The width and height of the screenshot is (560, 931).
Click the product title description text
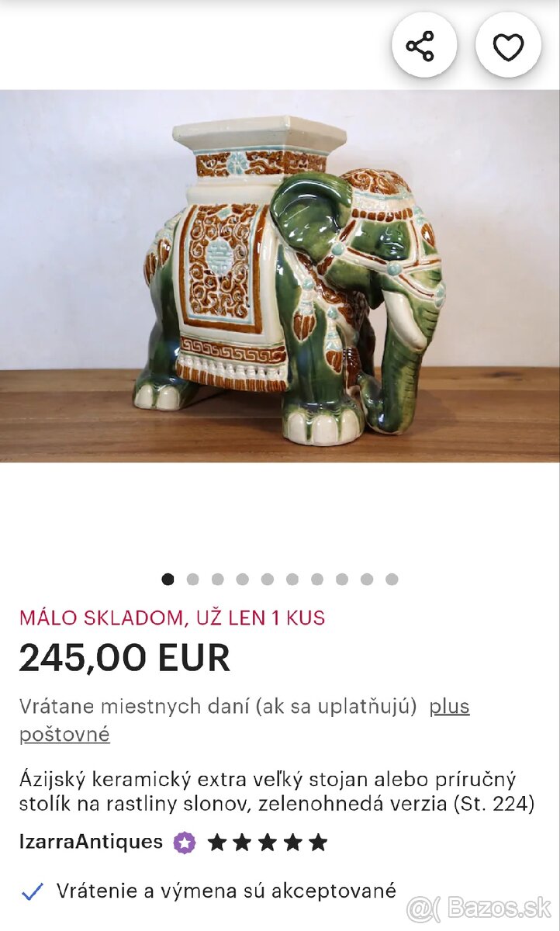[x=277, y=792]
